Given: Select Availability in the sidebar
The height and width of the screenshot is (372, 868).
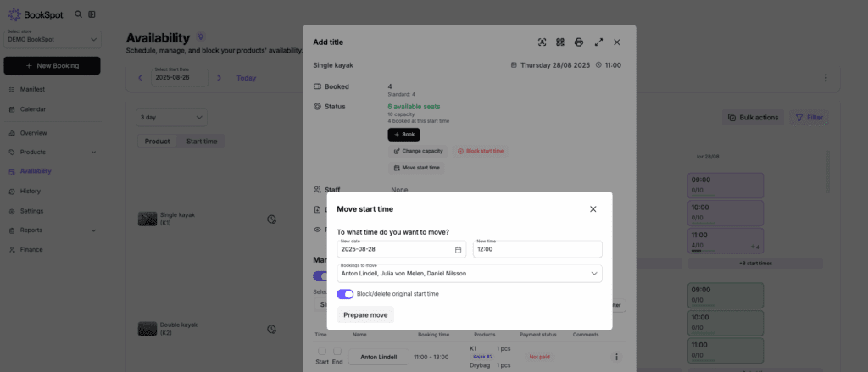Looking at the screenshot, I should (x=36, y=171).
